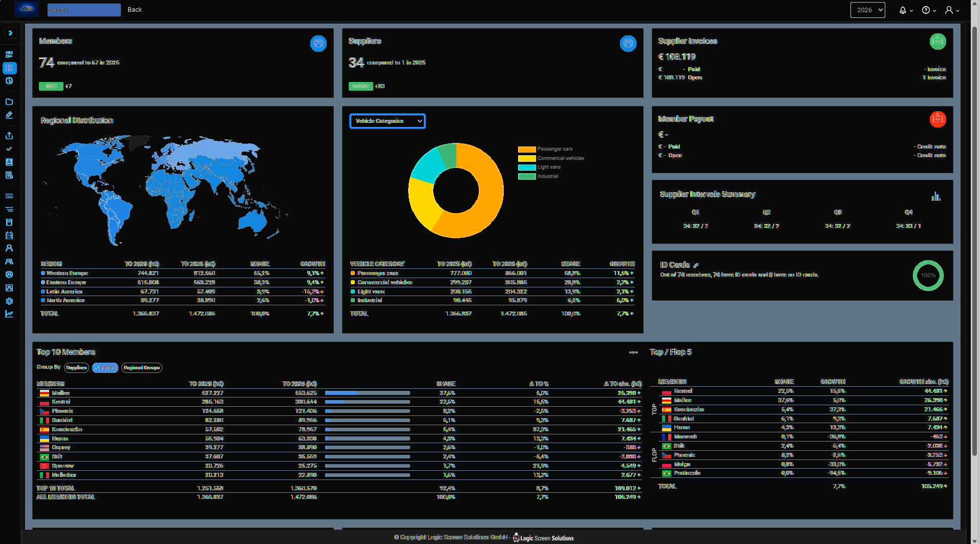Click the Western Europe region row
980x544 pixels.
[182, 274]
